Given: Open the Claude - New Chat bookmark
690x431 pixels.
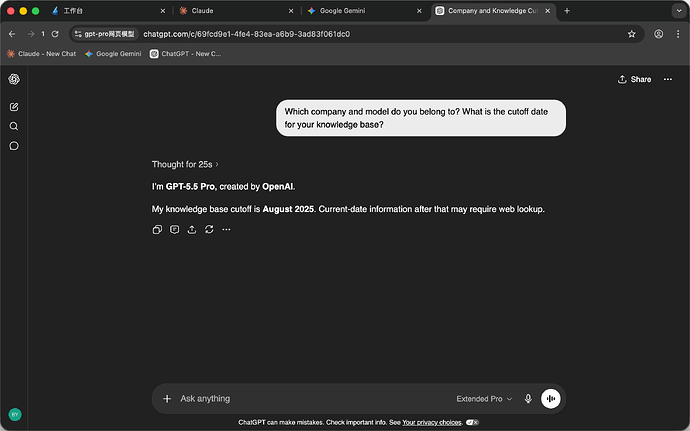Looking at the screenshot, I should click(41, 54).
